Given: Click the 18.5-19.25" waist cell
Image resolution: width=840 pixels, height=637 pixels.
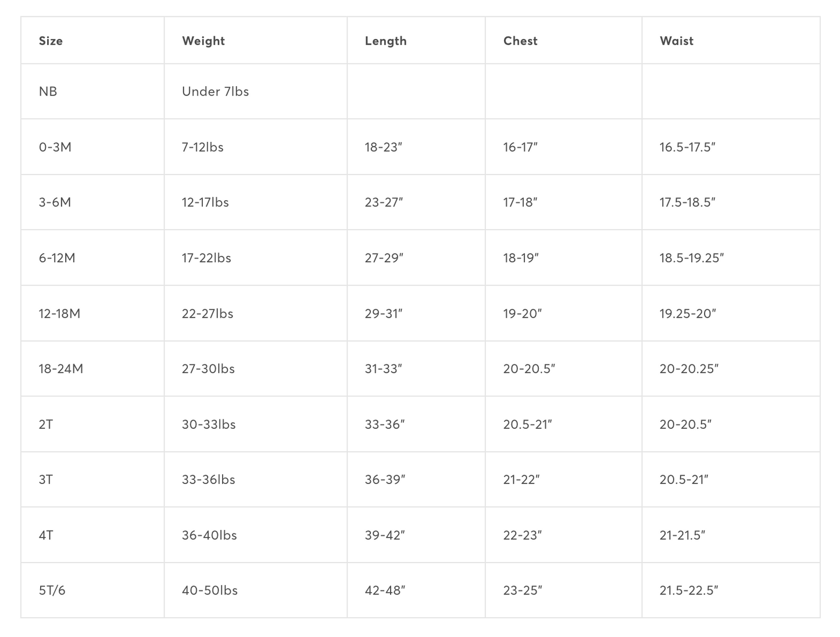Looking at the screenshot, I should [x=691, y=258].
